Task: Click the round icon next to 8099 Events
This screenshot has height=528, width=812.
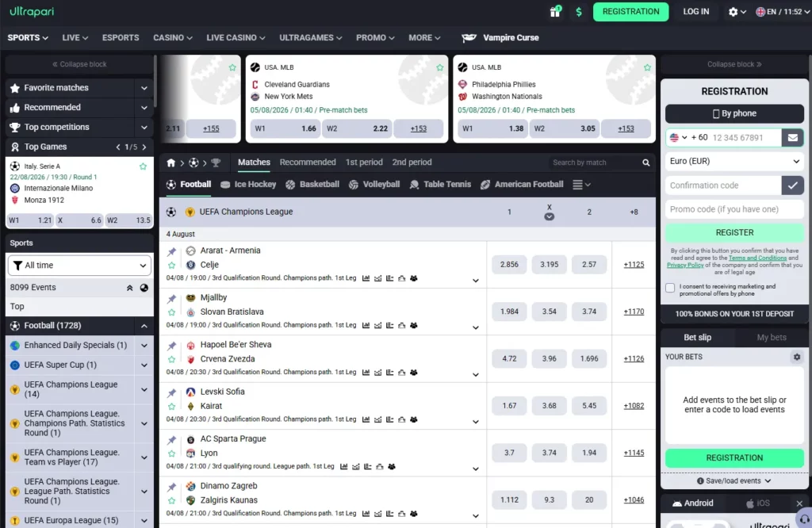Action: (x=144, y=288)
